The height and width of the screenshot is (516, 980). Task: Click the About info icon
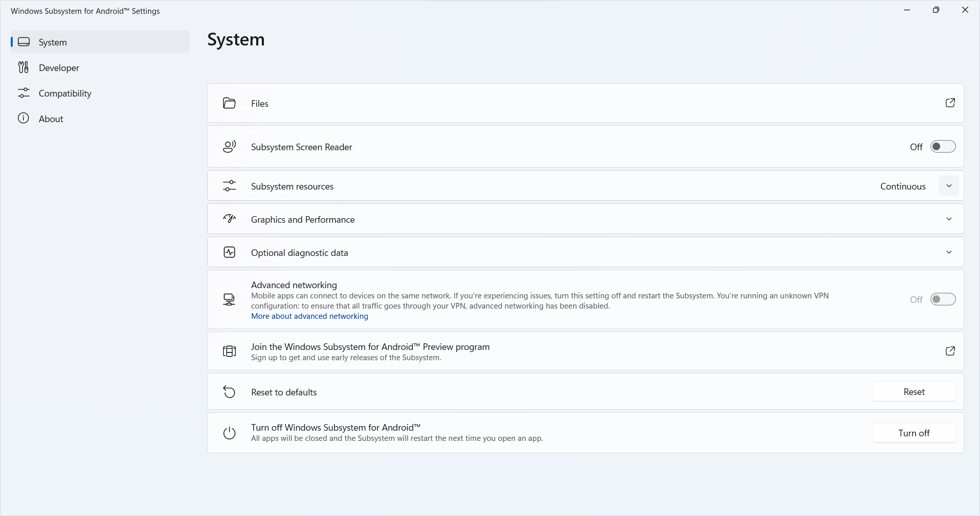(x=23, y=119)
